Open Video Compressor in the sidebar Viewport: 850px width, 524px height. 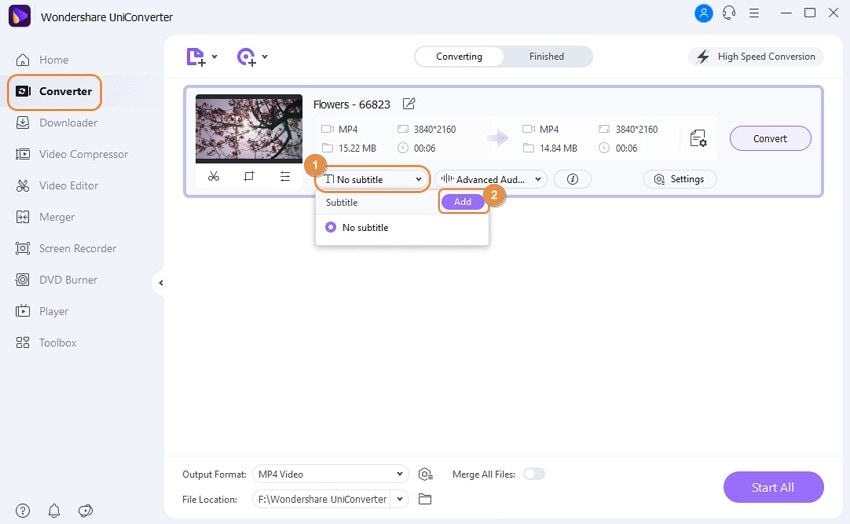[72, 154]
